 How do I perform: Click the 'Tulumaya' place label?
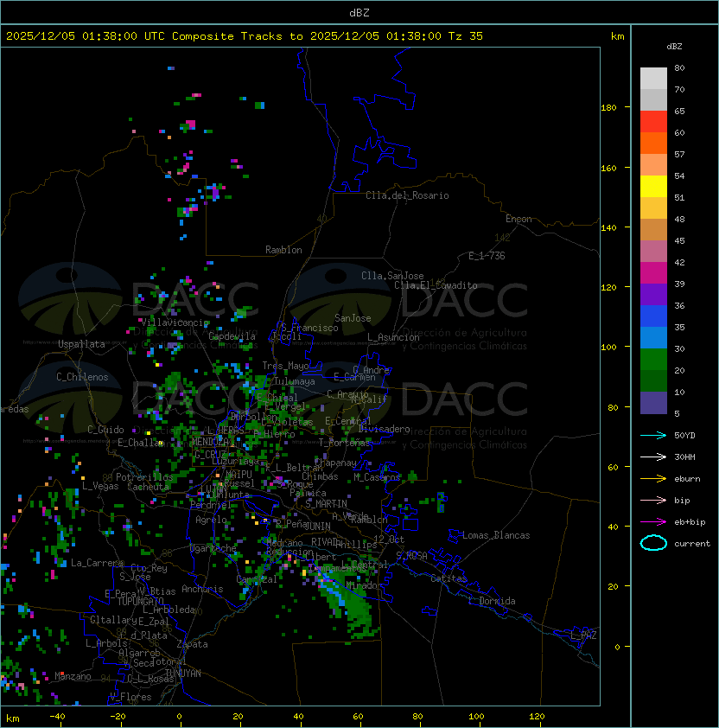[295, 381]
